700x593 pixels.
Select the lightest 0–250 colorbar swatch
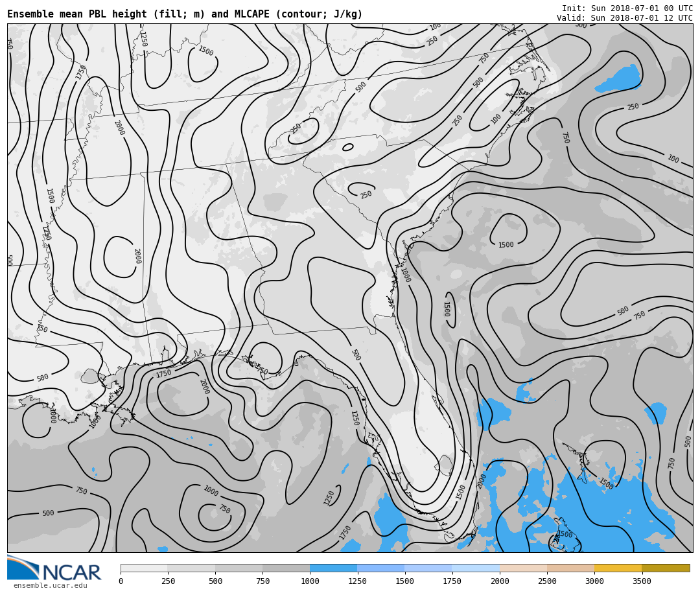(x=144, y=568)
